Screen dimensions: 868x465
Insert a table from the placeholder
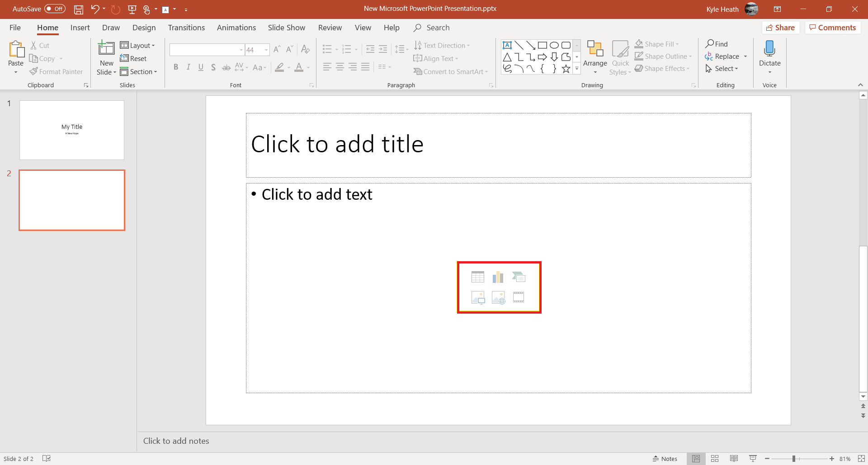478,276
